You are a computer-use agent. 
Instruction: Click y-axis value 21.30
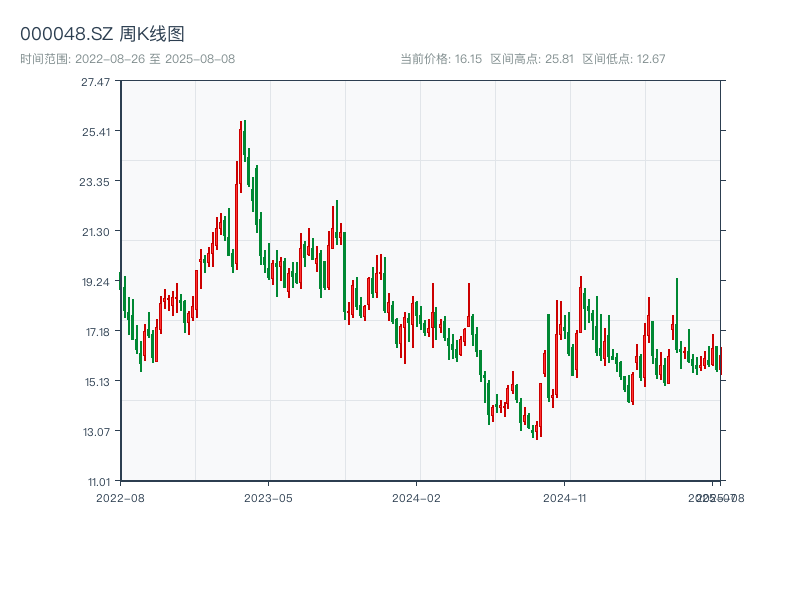(x=96, y=232)
